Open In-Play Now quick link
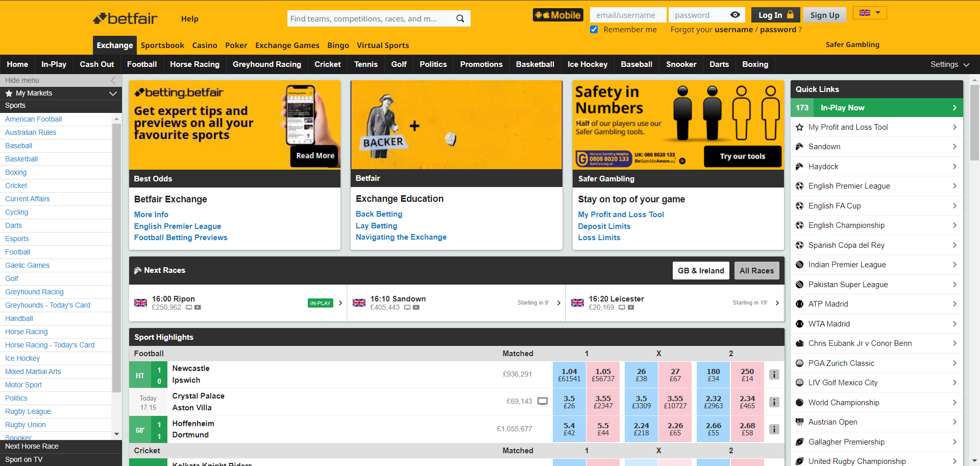Image resolution: width=980 pixels, height=466 pixels. 876,108
